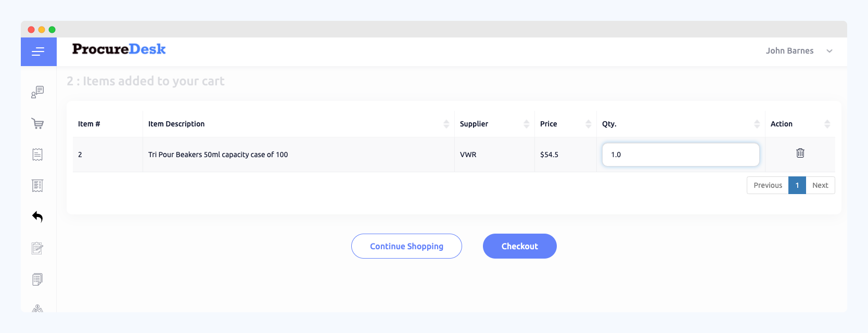Click Continue Shopping to return to catalog

pyautogui.click(x=406, y=246)
